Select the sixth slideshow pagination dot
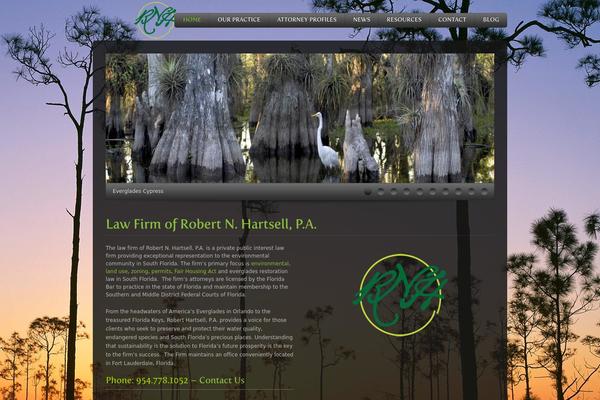This screenshot has height=400, width=600. pos(432,191)
